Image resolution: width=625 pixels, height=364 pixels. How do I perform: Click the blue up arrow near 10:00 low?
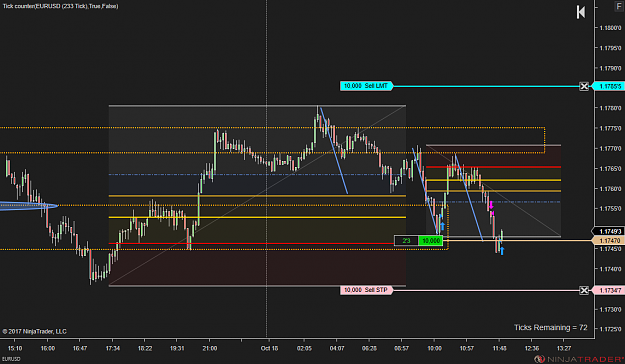click(x=442, y=226)
